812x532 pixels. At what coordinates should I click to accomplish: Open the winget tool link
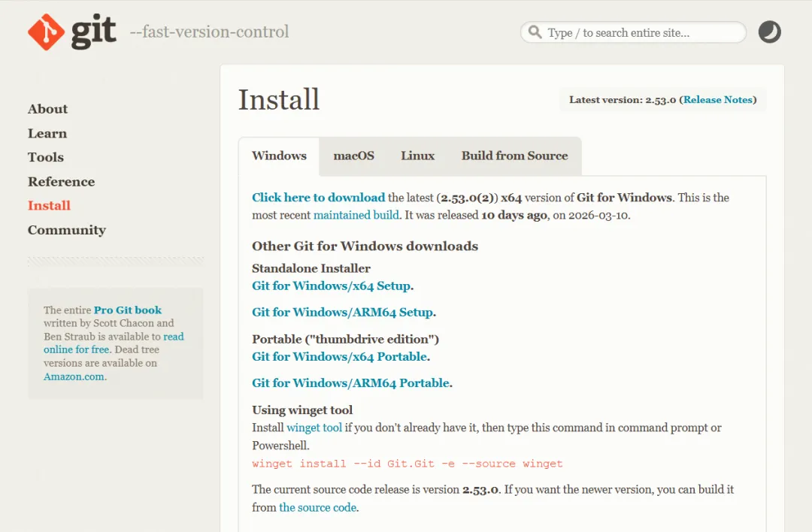pos(314,428)
